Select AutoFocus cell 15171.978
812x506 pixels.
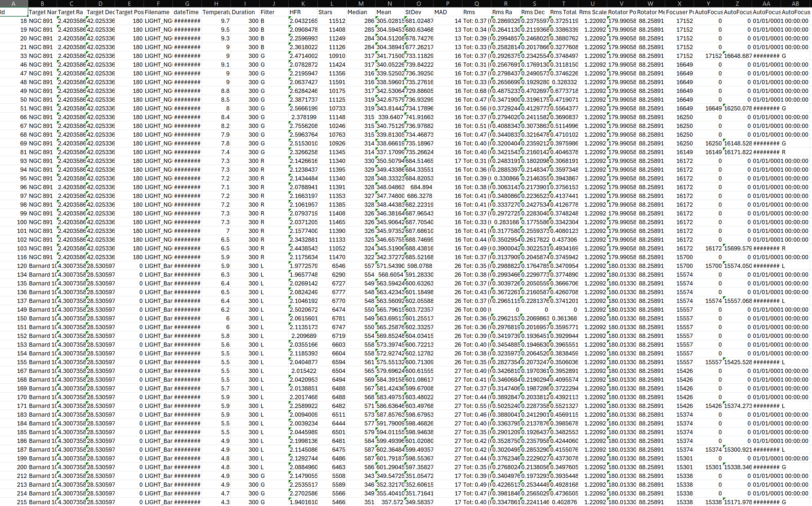pyautogui.click(x=737, y=502)
